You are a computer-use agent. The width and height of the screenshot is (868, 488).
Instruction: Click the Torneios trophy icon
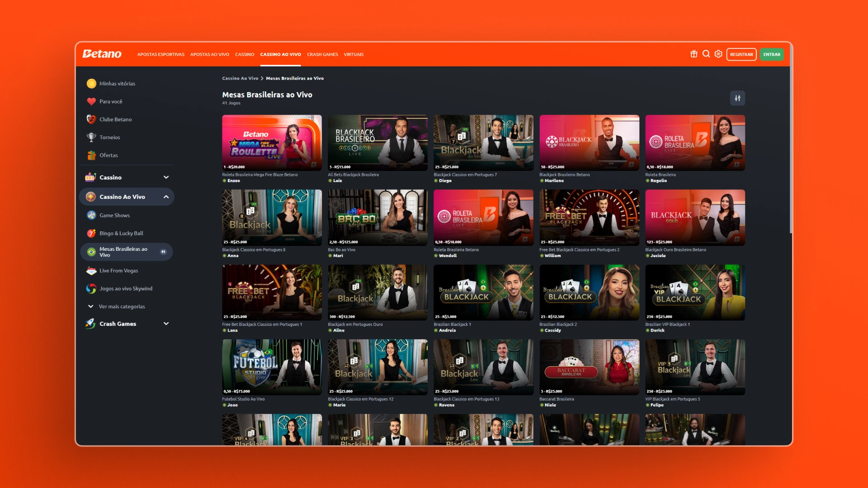click(x=91, y=137)
